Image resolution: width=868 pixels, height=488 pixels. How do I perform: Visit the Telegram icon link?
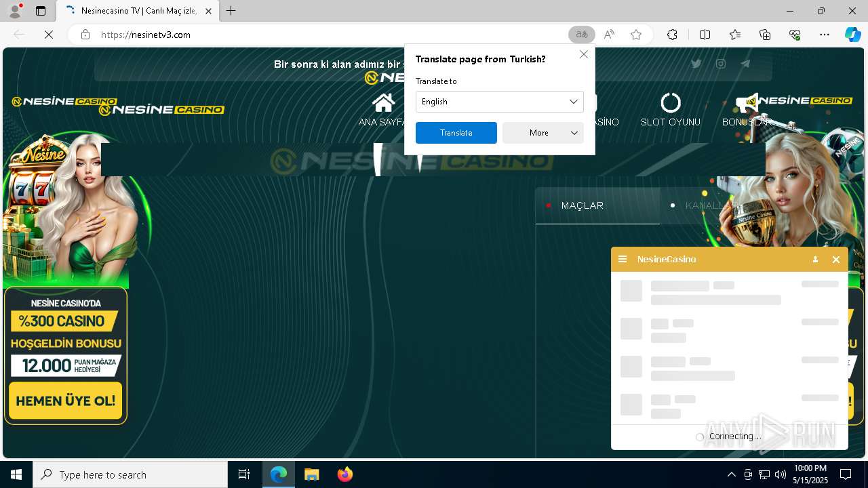745,64
